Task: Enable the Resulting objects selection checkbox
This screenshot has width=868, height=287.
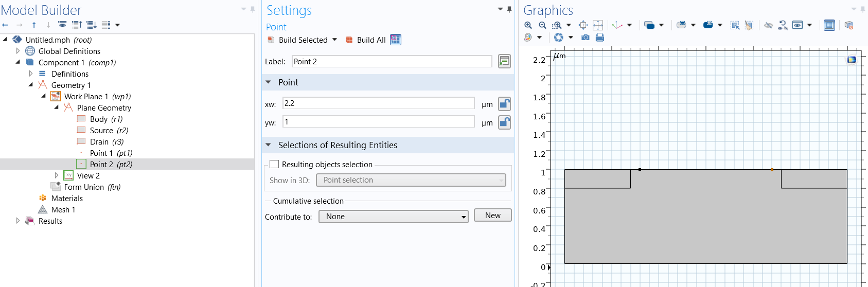Action: 275,165
